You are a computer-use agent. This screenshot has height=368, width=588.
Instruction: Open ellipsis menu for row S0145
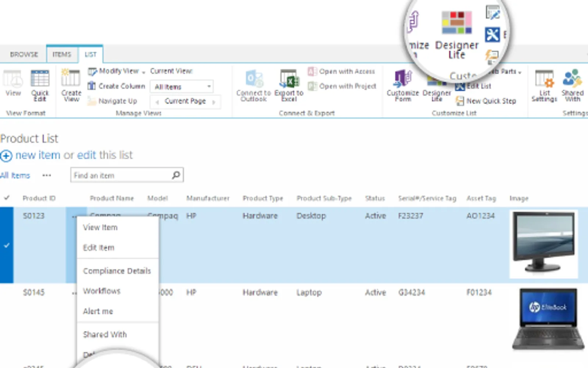coord(74,293)
